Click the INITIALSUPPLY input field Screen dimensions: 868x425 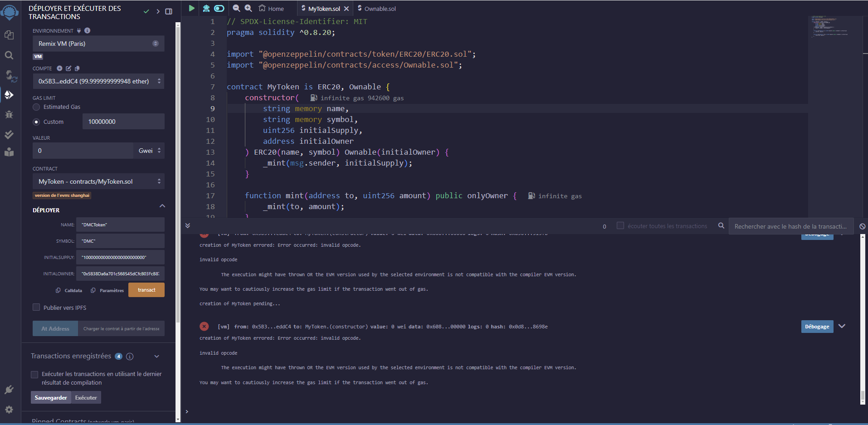[120, 257]
